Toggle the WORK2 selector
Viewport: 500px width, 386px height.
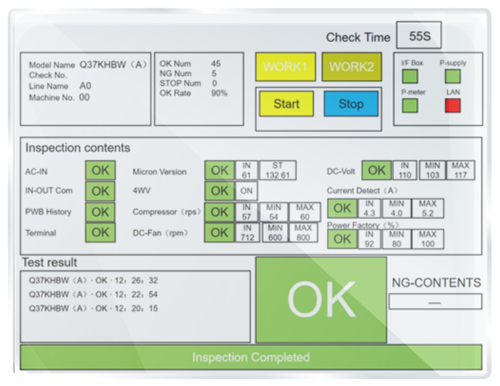352,67
